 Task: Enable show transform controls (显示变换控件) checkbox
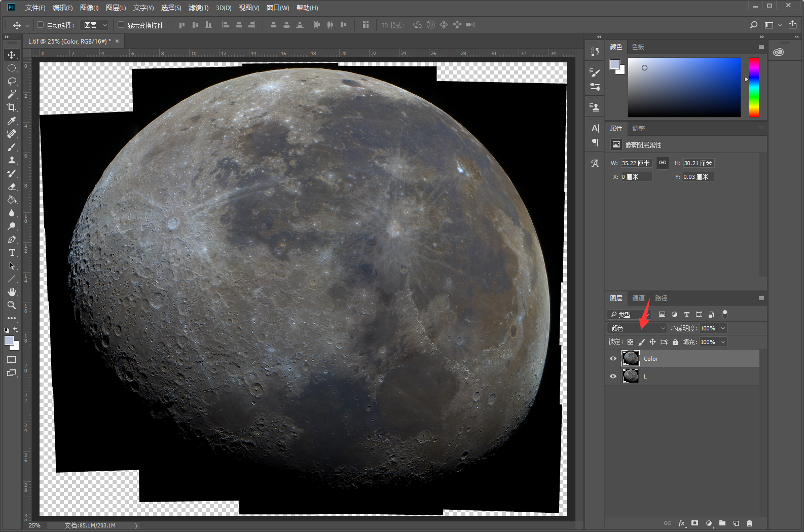121,25
